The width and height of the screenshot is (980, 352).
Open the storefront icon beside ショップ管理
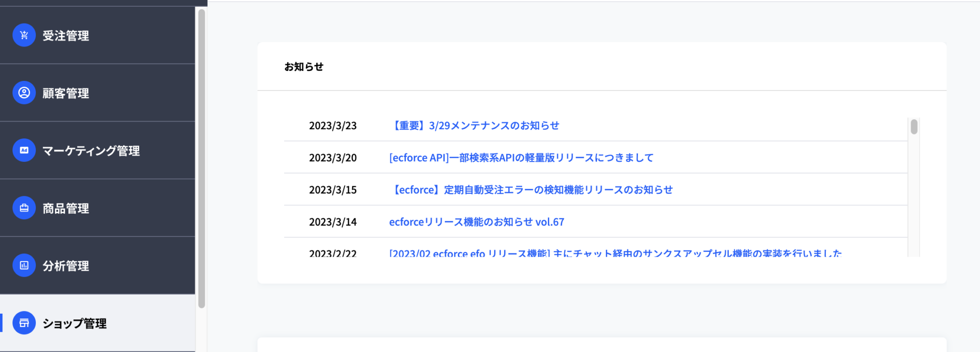click(x=24, y=323)
